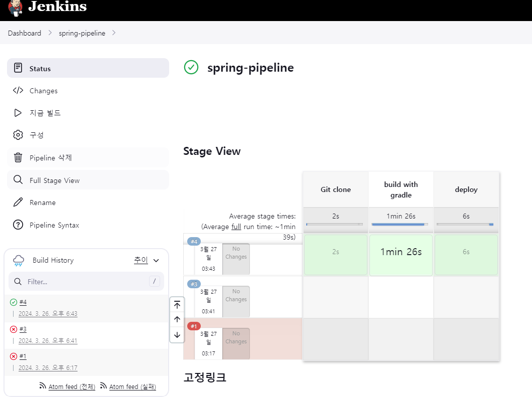The height and width of the screenshot is (397, 532).
Task: Click the RSS icon beside Atom feed (실패)
Action: click(103, 385)
